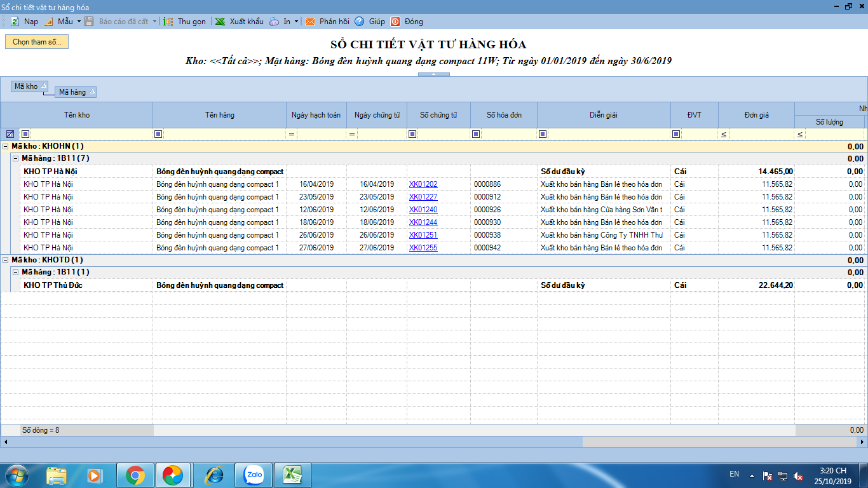Image resolution: width=868 pixels, height=488 pixels.
Task: Click the Phản hồi feedback button
Action: (x=327, y=22)
